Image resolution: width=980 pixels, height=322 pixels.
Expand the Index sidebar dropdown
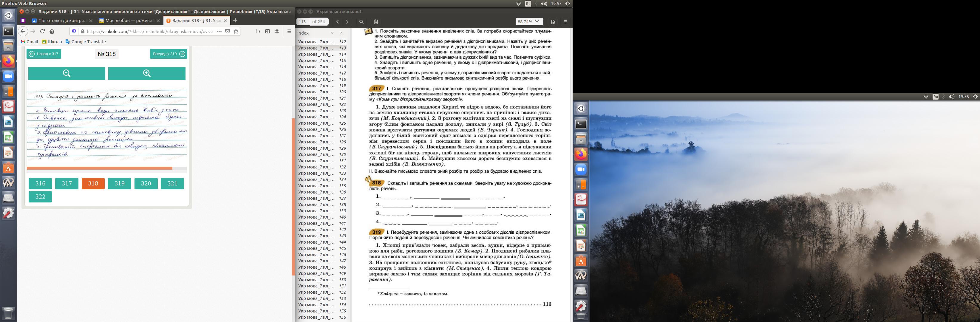[332, 33]
